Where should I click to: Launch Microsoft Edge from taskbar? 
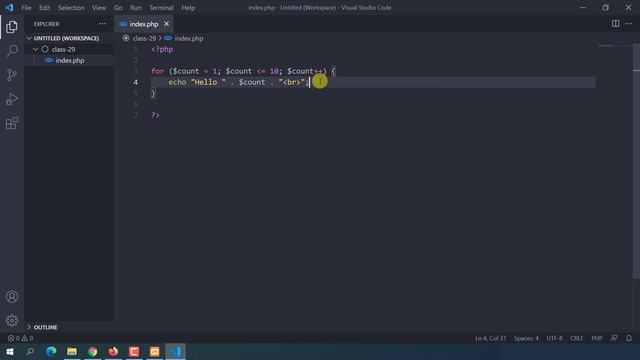coord(51,351)
